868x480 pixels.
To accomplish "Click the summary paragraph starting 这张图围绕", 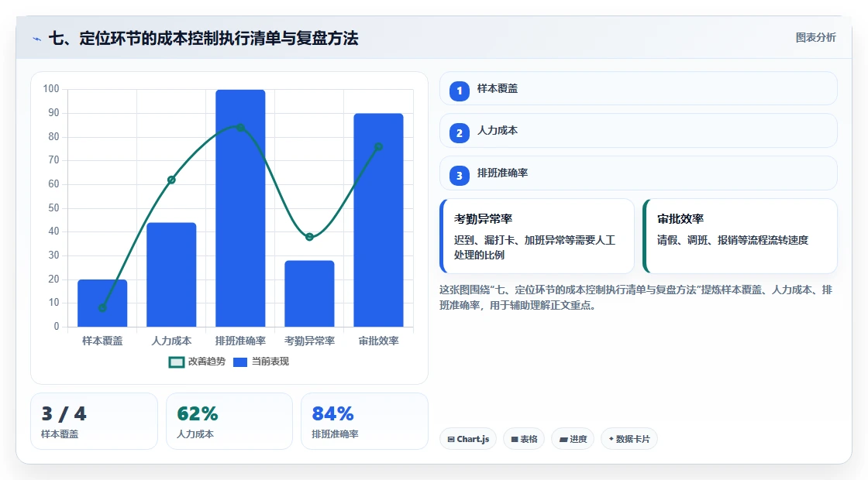I will coord(636,297).
